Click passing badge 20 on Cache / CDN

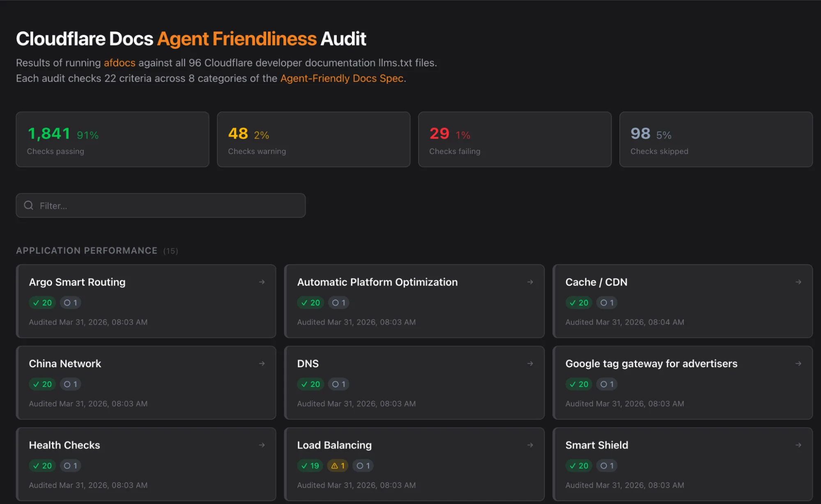(x=579, y=303)
